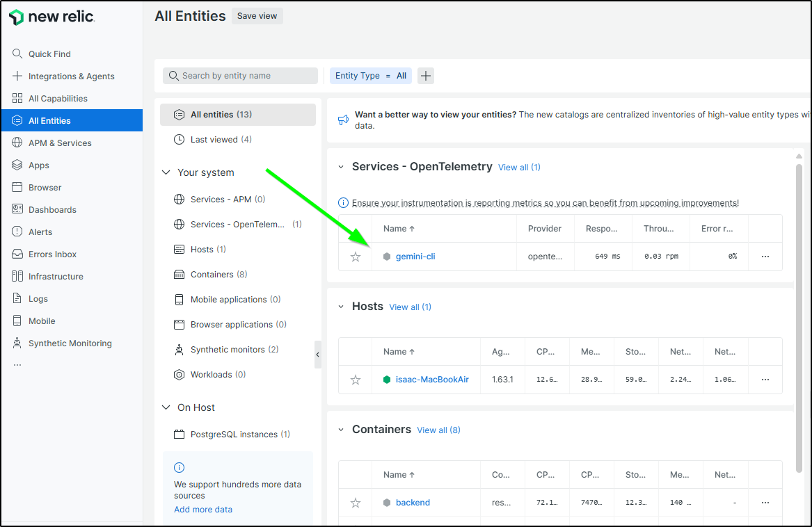The image size is (812, 527).
Task: Select Services - OpenTelemetry in the tree
Action: 238,224
